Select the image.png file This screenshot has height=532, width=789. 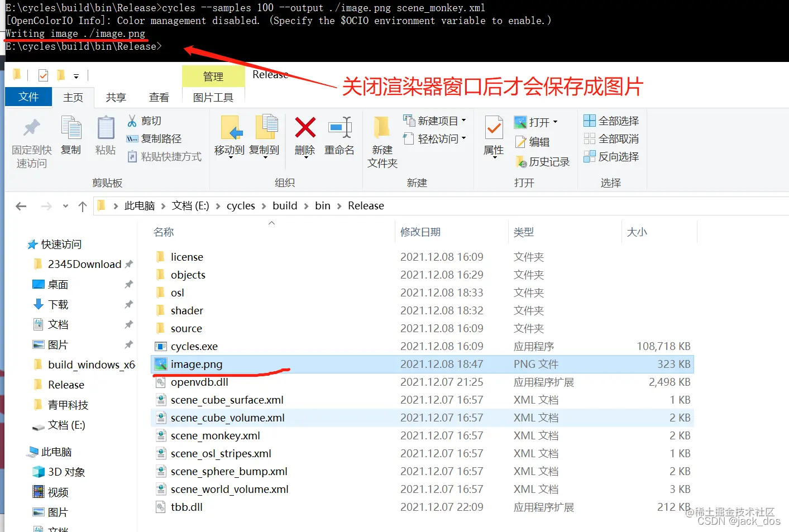coord(422,364)
